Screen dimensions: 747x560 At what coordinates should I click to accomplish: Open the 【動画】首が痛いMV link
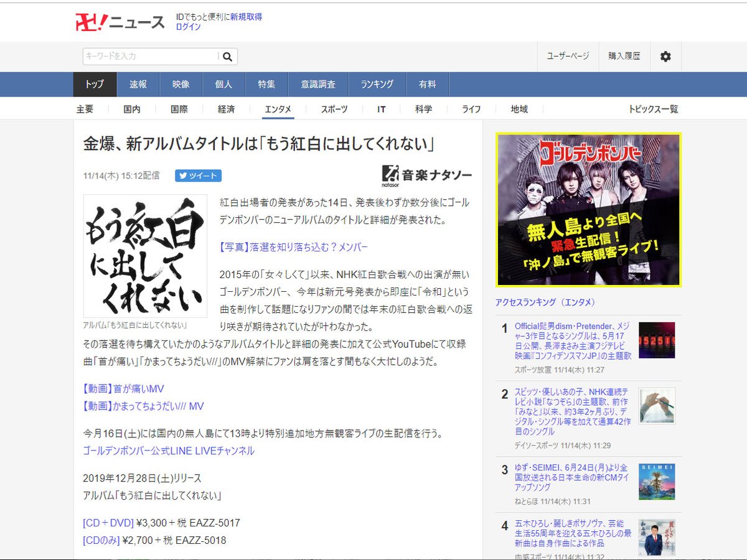pyautogui.click(x=123, y=389)
